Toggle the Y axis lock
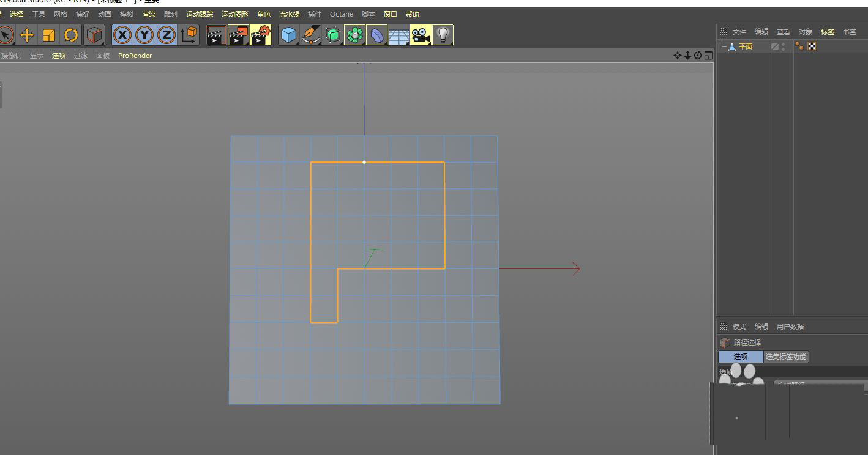 (x=144, y=35)
